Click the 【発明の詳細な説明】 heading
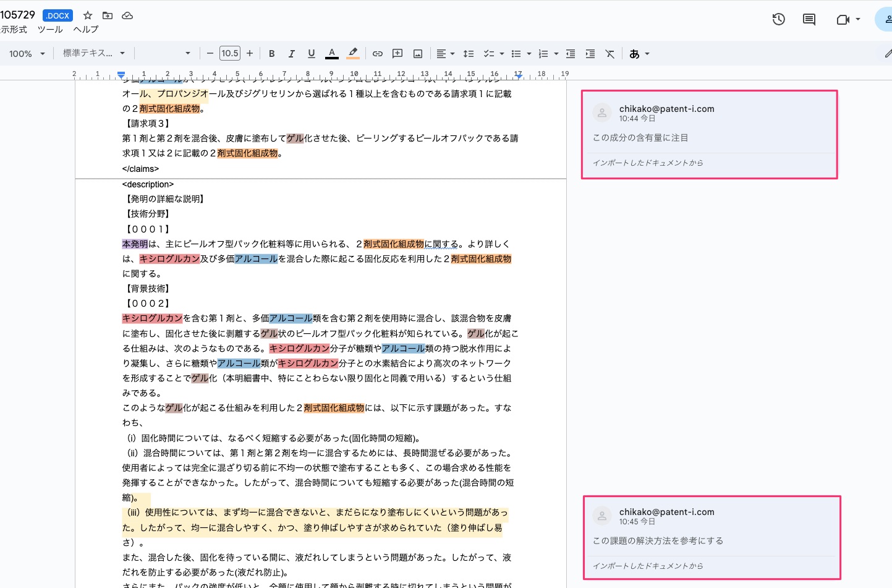 (x=165, y=198)
